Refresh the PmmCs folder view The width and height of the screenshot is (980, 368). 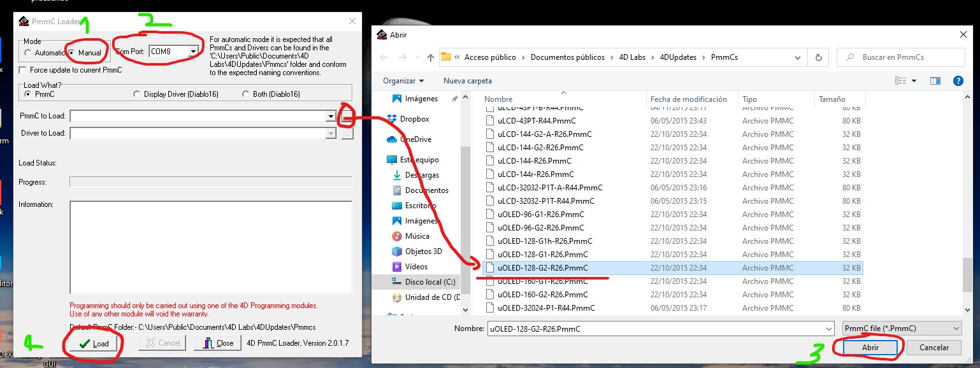818,57
